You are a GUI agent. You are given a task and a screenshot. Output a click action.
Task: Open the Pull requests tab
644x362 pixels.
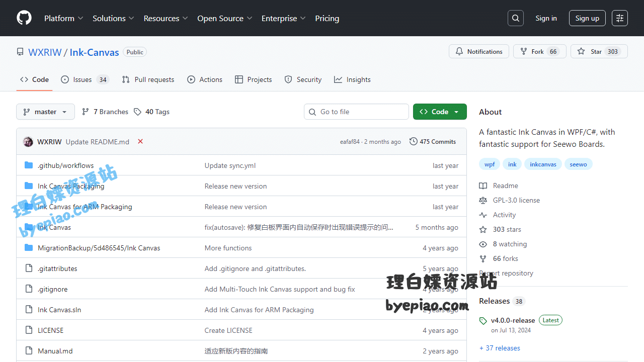148,79
